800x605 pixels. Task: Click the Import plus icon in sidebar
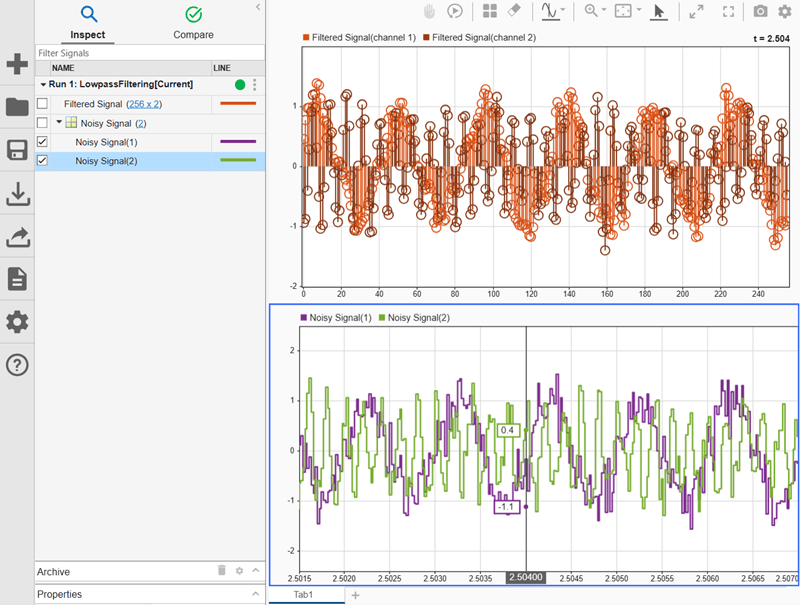(17, 64)
